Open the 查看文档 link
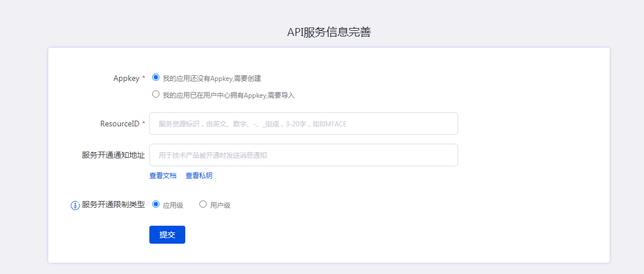 [x=163, y=176]
